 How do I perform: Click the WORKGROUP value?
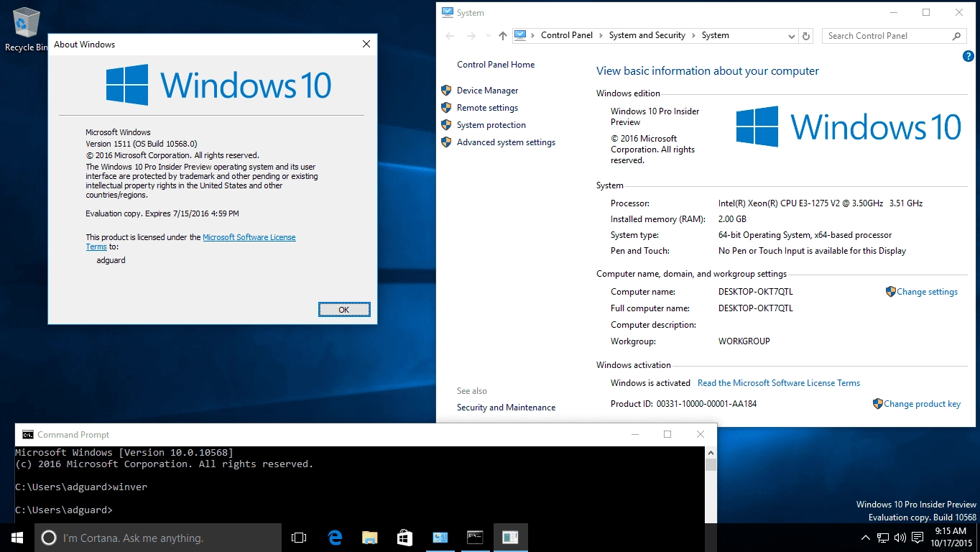[744, 341]
